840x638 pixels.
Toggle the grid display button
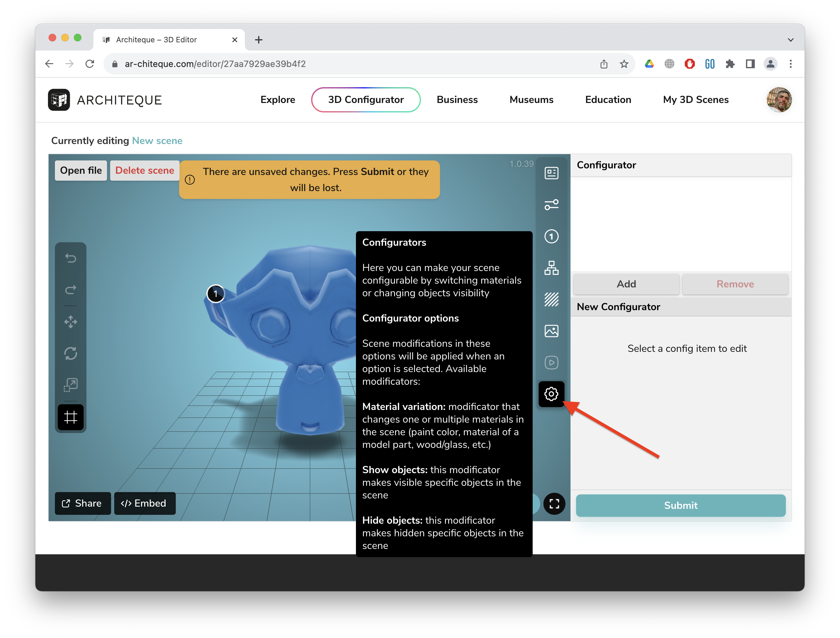71,417
